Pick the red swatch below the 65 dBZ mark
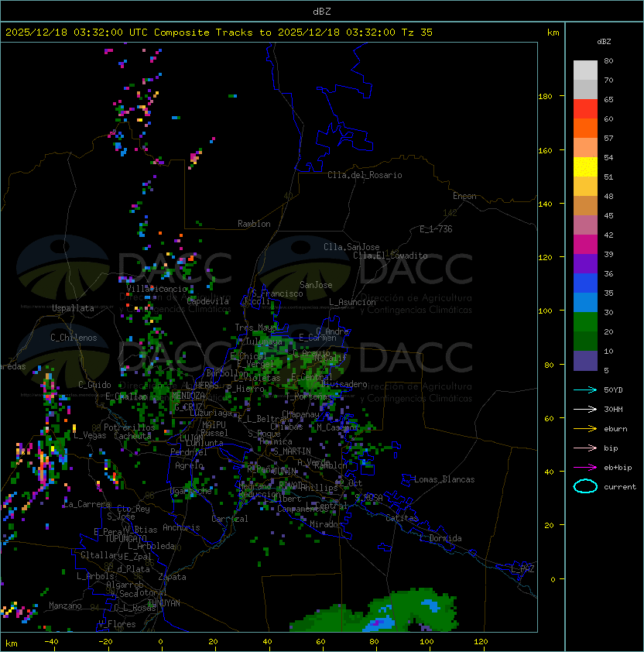 pyautogui.click(x=585, y=109)
